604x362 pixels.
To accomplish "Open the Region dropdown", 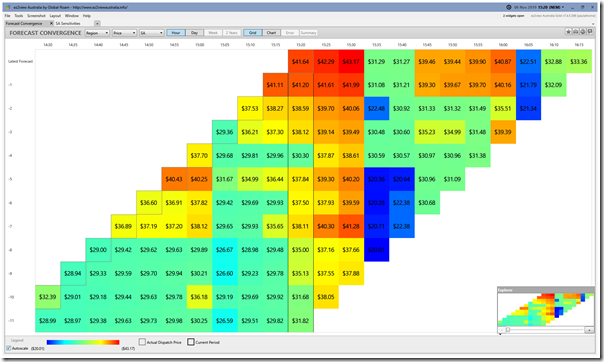I will [x=97, y=33].
